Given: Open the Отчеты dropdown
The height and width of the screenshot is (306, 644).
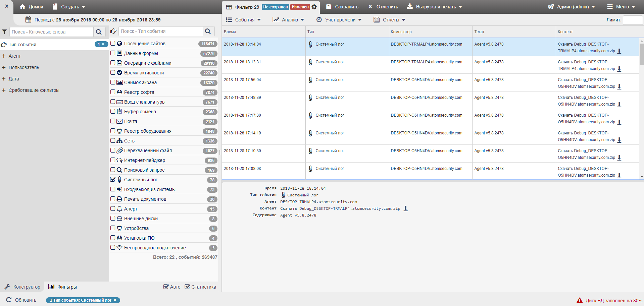Looking at the screenshot, I should pyautogui.click(x=390, y=20).
